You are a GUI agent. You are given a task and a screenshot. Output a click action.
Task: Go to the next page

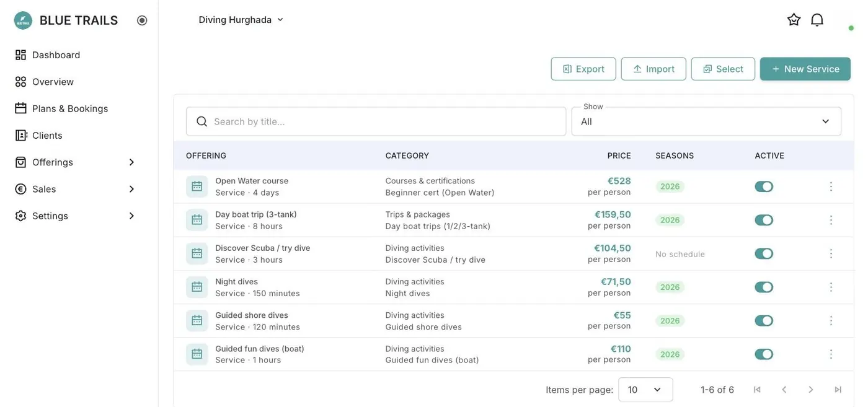click(811, 390)
